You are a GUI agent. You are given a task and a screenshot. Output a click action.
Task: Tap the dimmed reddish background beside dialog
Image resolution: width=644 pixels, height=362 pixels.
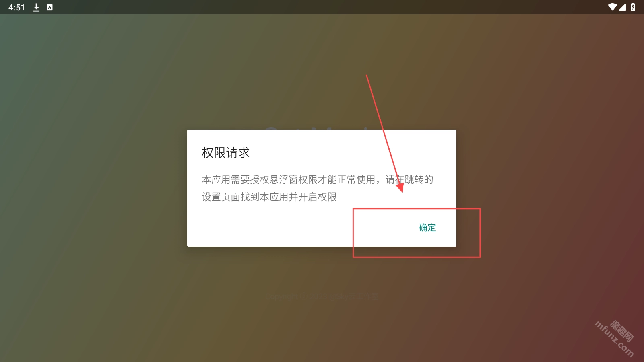563,241
